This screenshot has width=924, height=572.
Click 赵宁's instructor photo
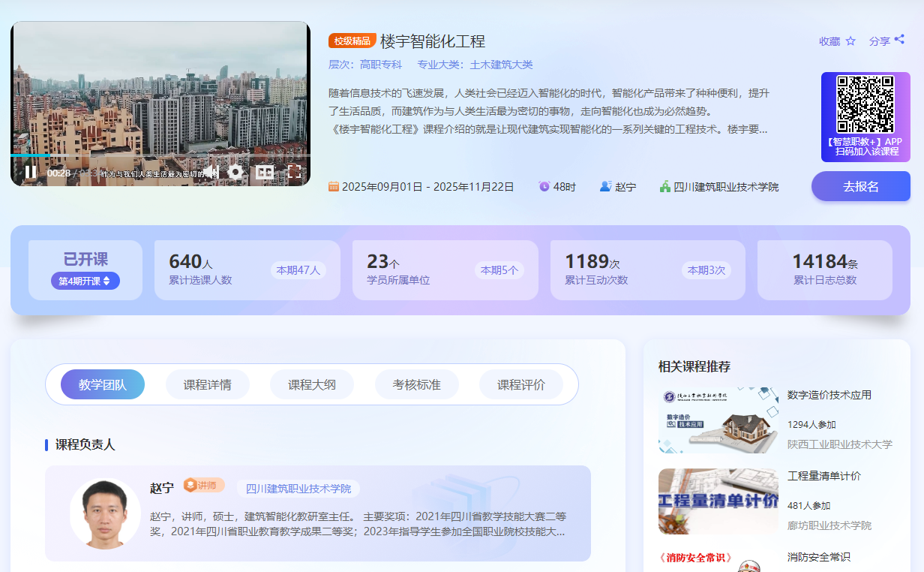pyautogui.click(x=105, y=513)
